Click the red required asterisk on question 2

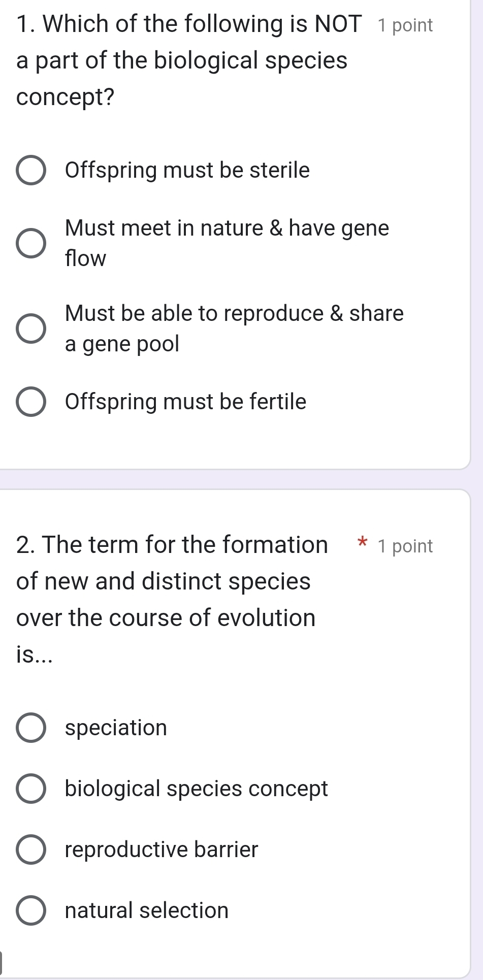coord(362,542)
